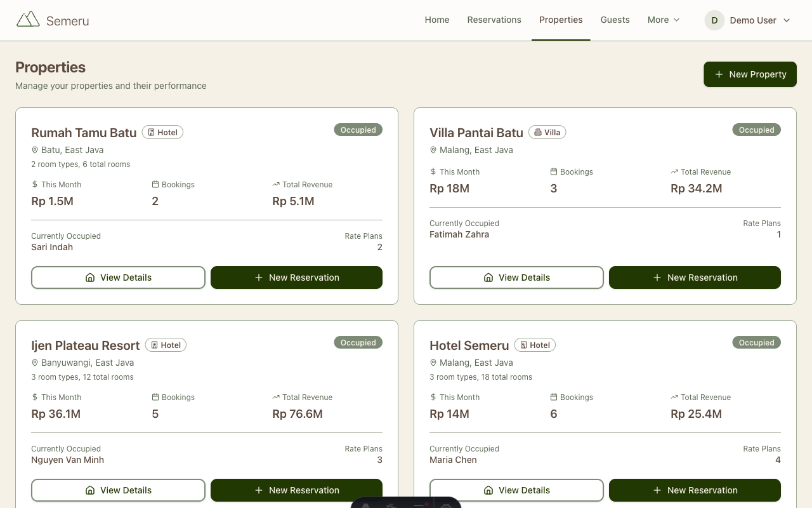Screen dimensions: 812x508
Task: Click '3 room types, 18 total rooms' text
Action: (x=481, y=377)
